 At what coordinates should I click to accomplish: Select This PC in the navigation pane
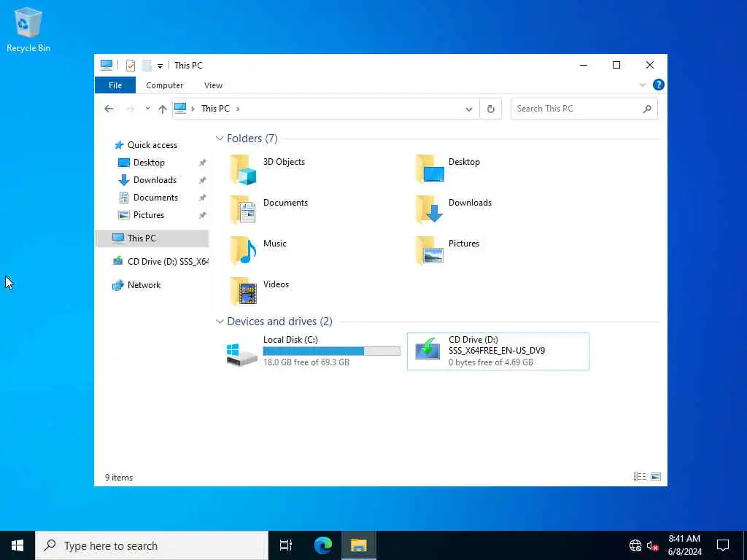tap(152, 238)
